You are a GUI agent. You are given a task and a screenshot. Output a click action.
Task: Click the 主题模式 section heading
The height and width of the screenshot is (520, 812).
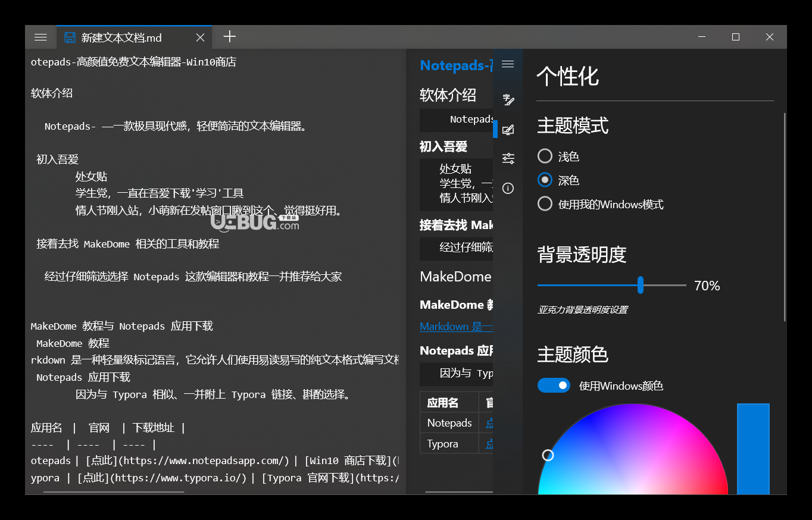click(x=573, y=126)
